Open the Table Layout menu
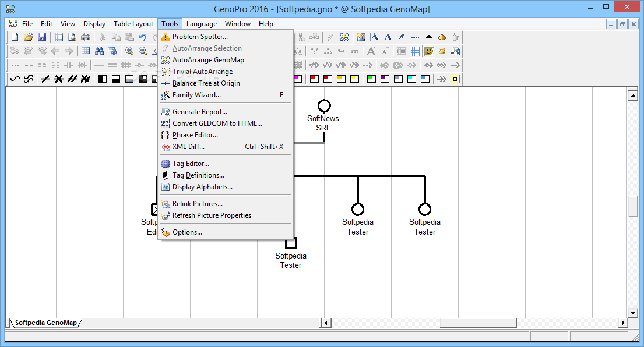 [x=133, y=24]
